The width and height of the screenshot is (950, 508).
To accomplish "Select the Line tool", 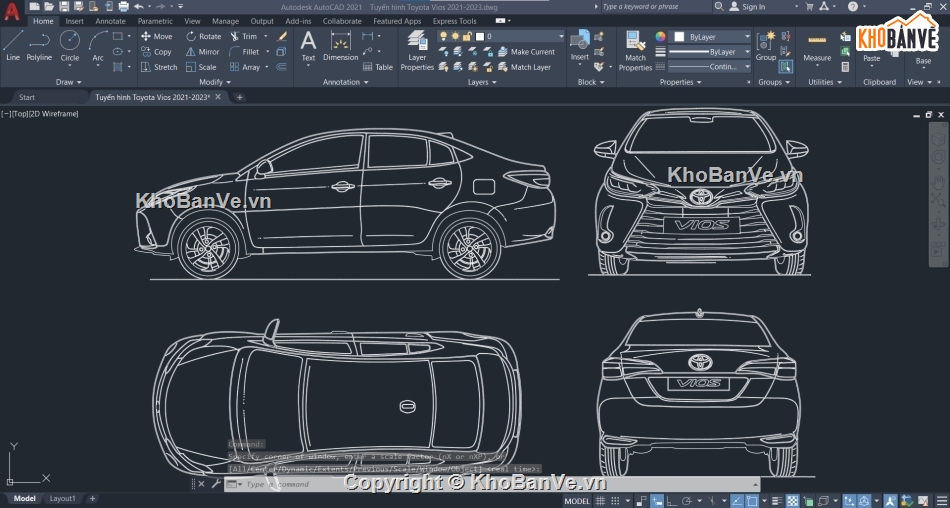I will (13, 45).
